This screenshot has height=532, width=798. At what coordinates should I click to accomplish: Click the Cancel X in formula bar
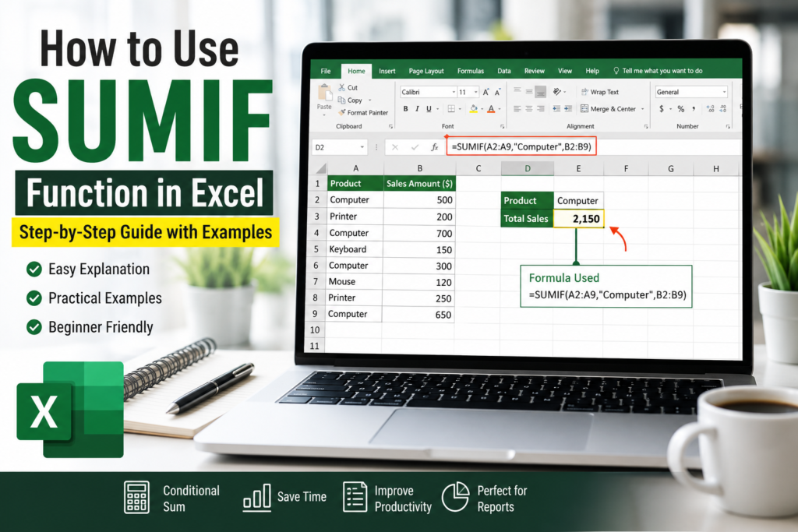(395, 147)
